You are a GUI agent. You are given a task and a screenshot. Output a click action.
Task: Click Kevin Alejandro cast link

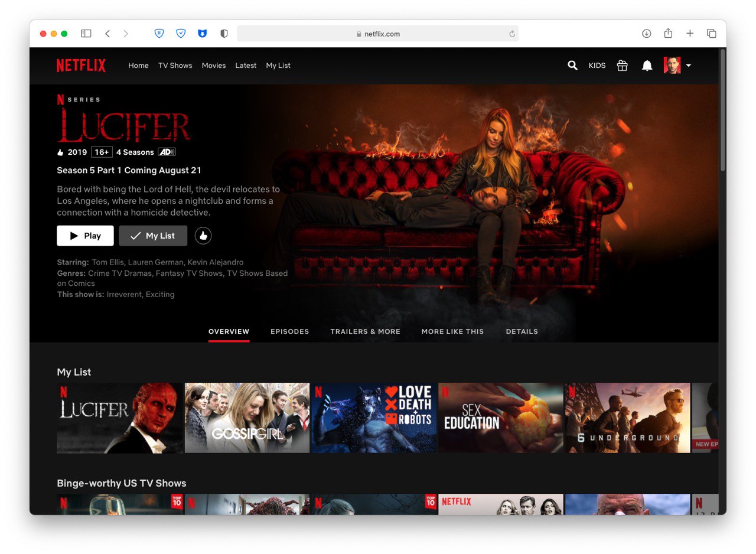pos(216,262)
